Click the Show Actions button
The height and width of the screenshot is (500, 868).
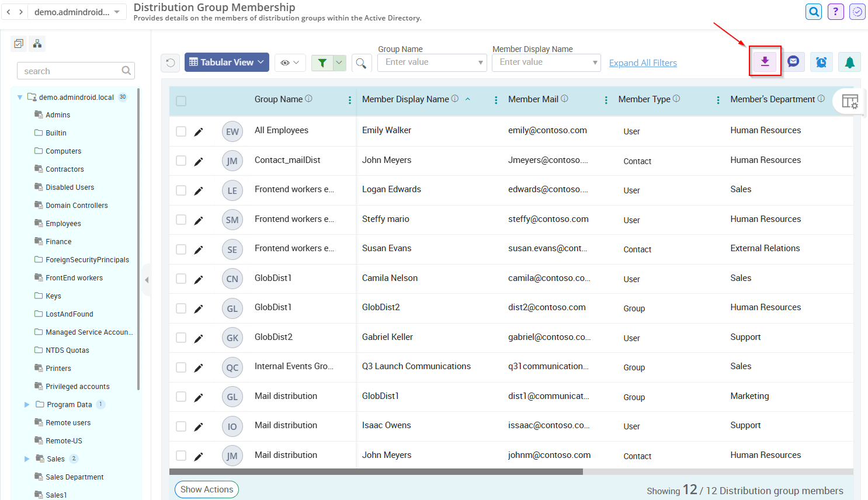[x=206, y=489]
